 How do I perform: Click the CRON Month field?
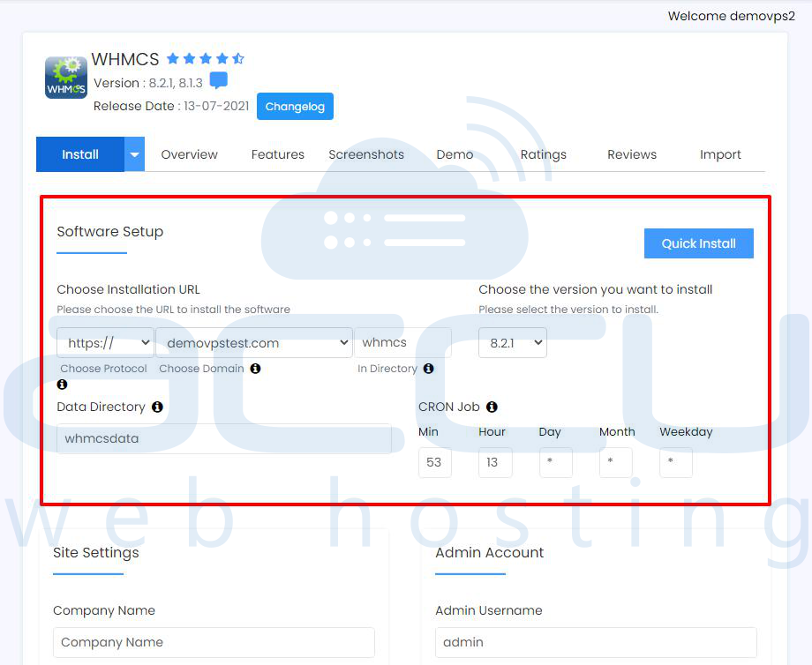(x=616, y=462)
